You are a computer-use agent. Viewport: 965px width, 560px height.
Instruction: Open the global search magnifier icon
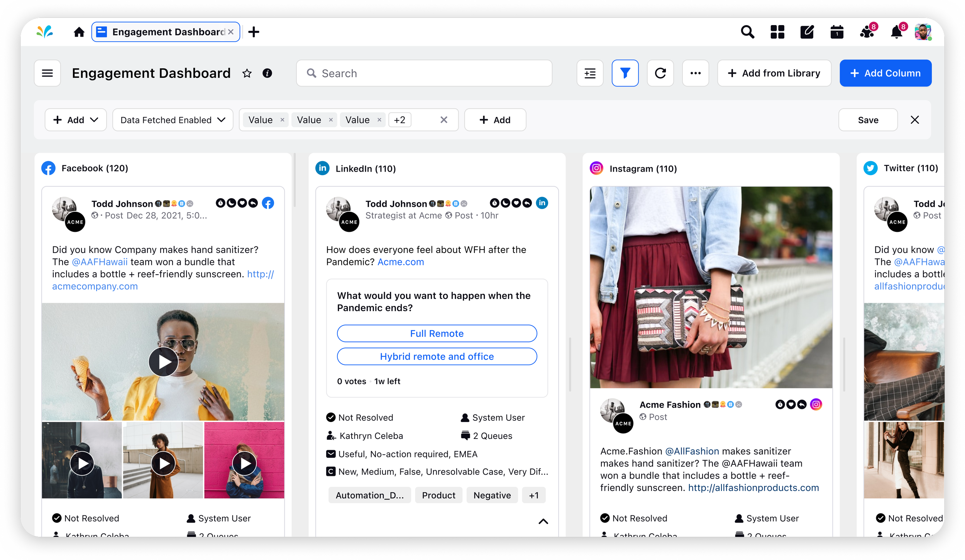tap(747, 32)
